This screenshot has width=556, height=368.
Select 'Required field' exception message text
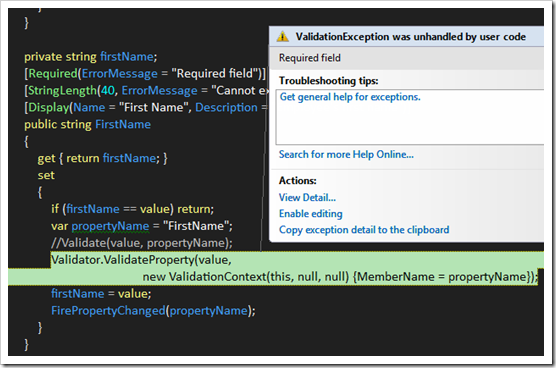click(310, 58)
